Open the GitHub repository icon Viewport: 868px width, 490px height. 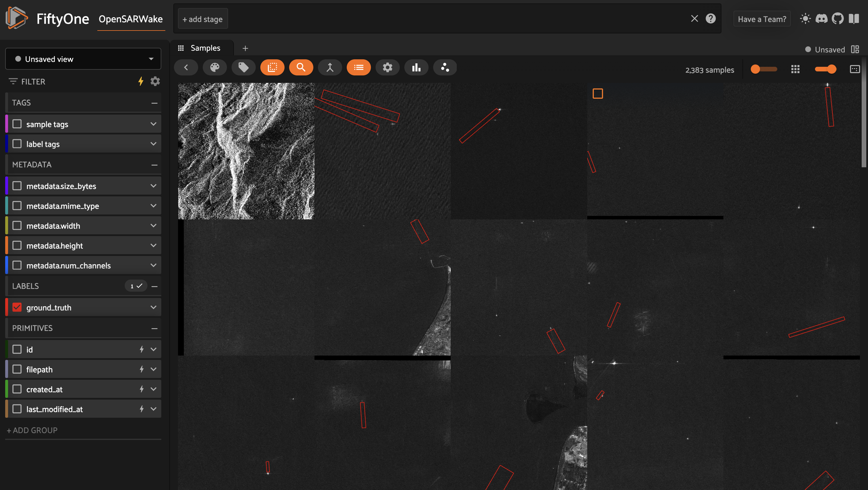(837, 19)
